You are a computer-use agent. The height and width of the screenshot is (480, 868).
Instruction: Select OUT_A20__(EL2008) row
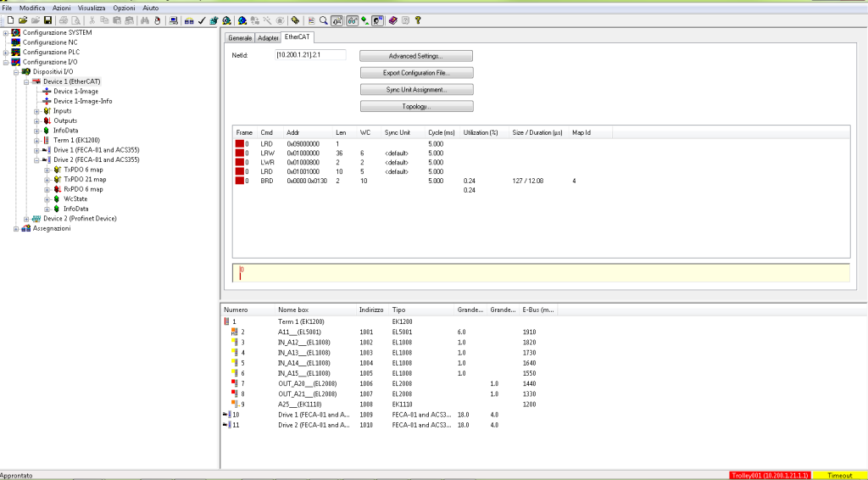pos(387,383)
